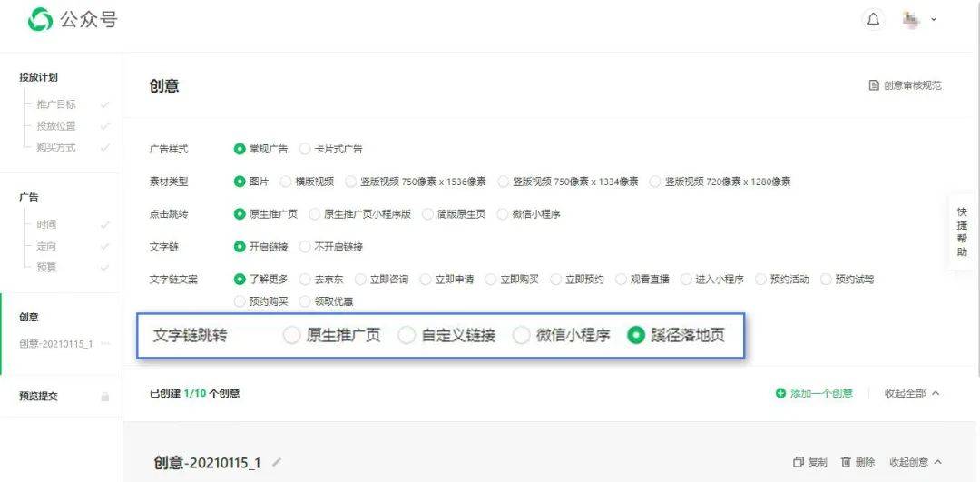Go to 时间 step
The height and width of the screenshot is (482, 980).
tap(46, 224)
